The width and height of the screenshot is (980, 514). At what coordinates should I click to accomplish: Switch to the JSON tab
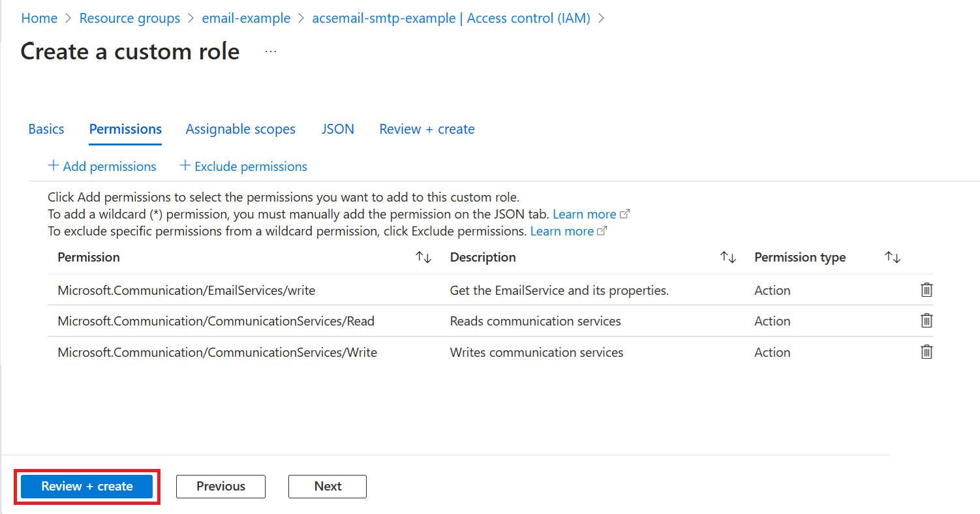click(337, 129)
